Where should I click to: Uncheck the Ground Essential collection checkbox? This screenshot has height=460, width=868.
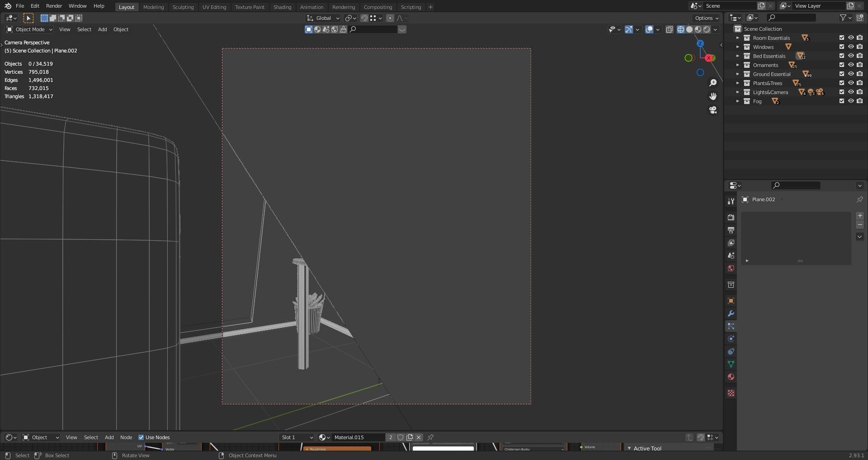[842, 74]
